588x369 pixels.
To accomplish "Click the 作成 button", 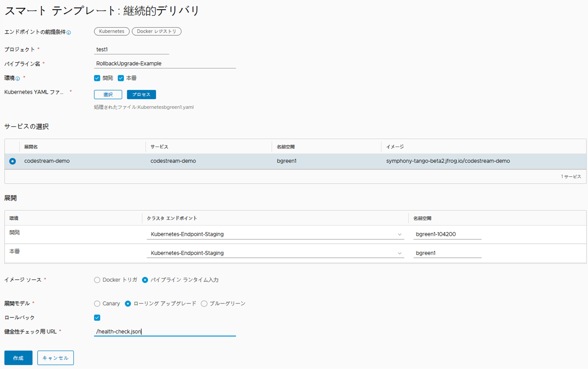I will 19,358.
